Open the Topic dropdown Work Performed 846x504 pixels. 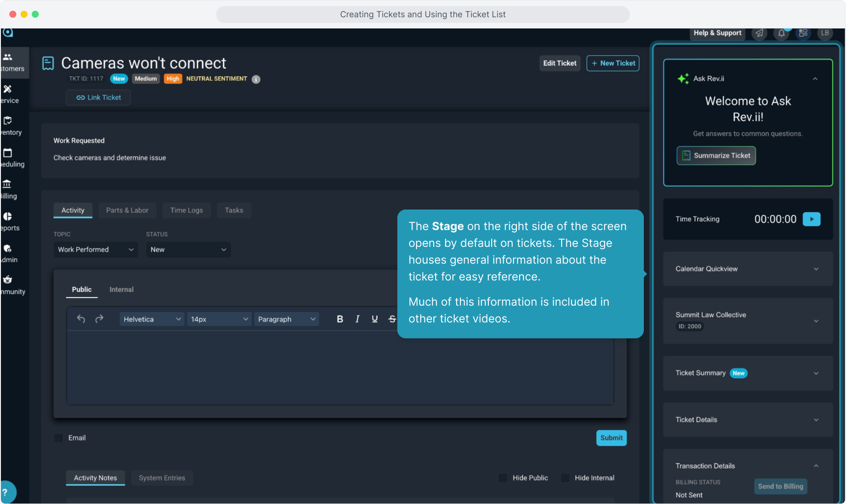click(x=95, y=250)
